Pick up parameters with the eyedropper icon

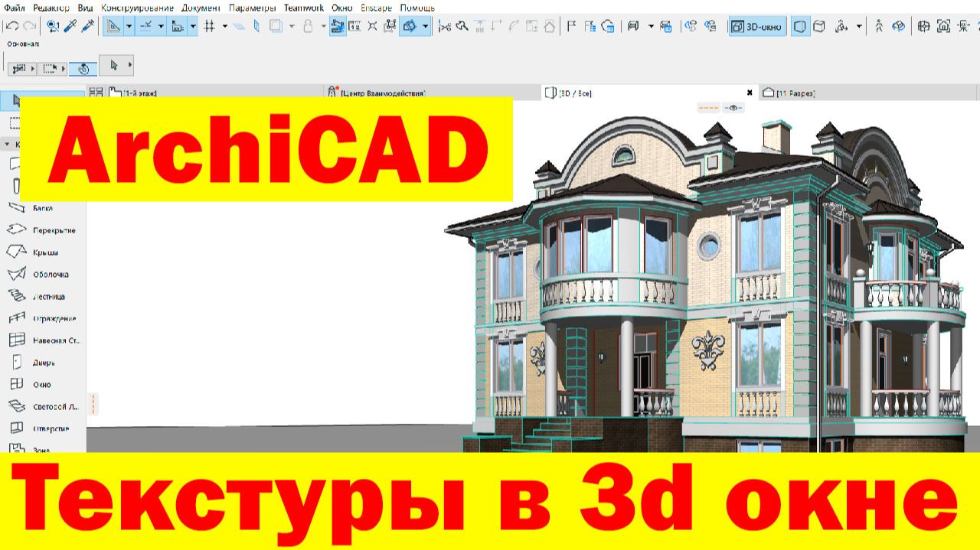70,26
